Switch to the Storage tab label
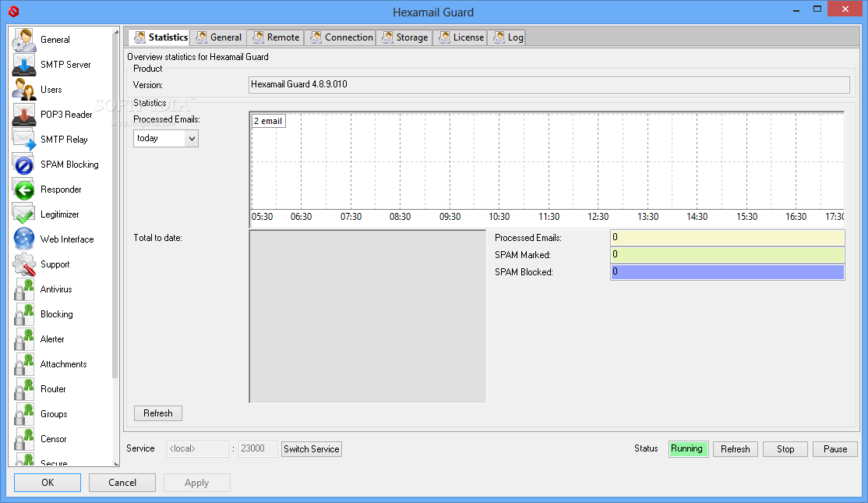This screenshot has height=503, width=868. point(412,37)
